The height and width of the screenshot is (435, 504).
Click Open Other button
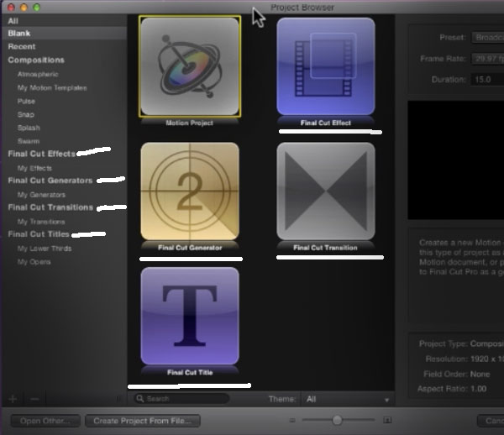tap(45, 421)
